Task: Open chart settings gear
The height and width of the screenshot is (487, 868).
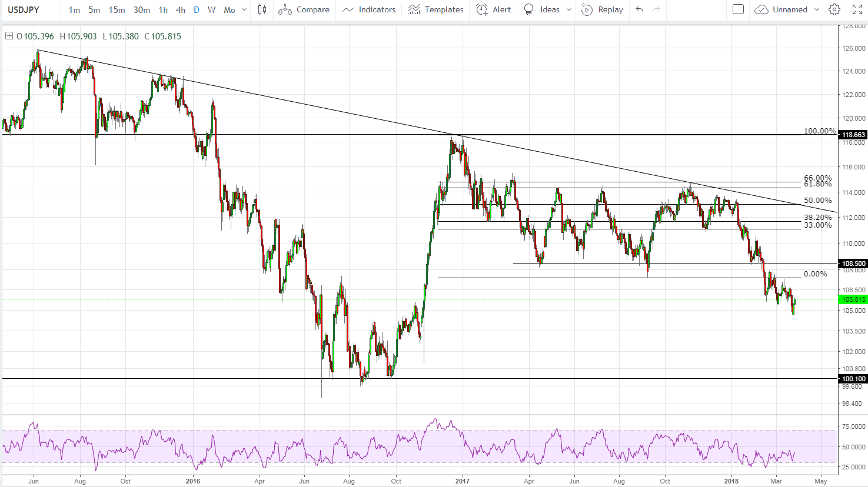Action: click(x=834, y=10)
